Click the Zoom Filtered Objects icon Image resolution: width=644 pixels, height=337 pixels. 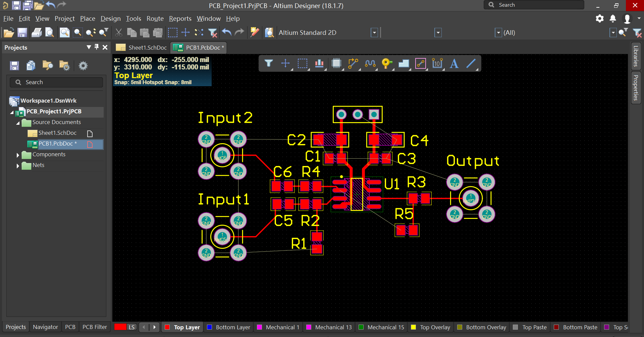(104, 33)
